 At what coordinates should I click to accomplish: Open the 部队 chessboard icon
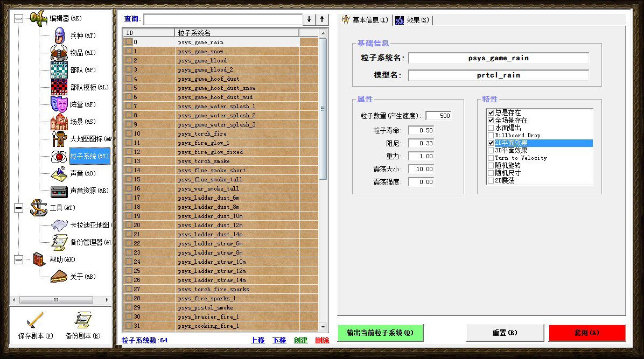coord(59,70)
